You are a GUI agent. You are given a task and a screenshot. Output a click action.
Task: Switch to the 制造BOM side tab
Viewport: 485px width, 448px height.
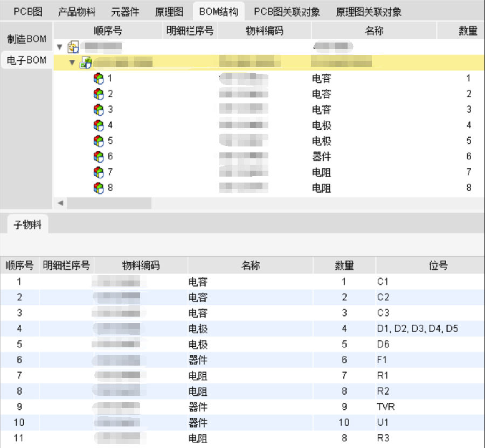click(x=26, y=39)
